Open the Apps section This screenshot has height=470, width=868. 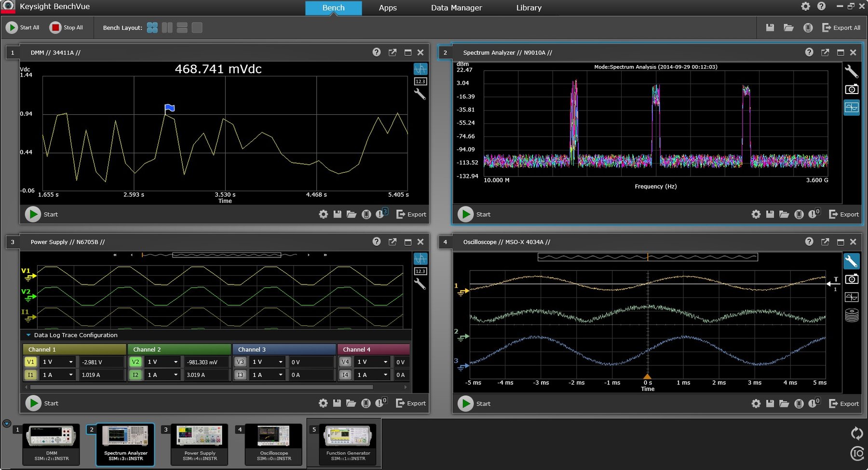pos(387,8)
